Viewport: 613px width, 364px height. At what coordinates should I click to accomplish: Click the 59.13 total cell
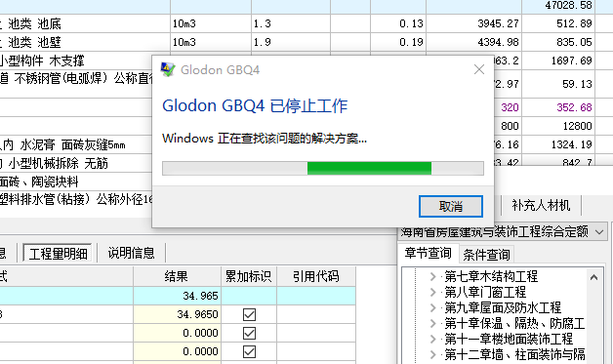[x=558, y=84]
